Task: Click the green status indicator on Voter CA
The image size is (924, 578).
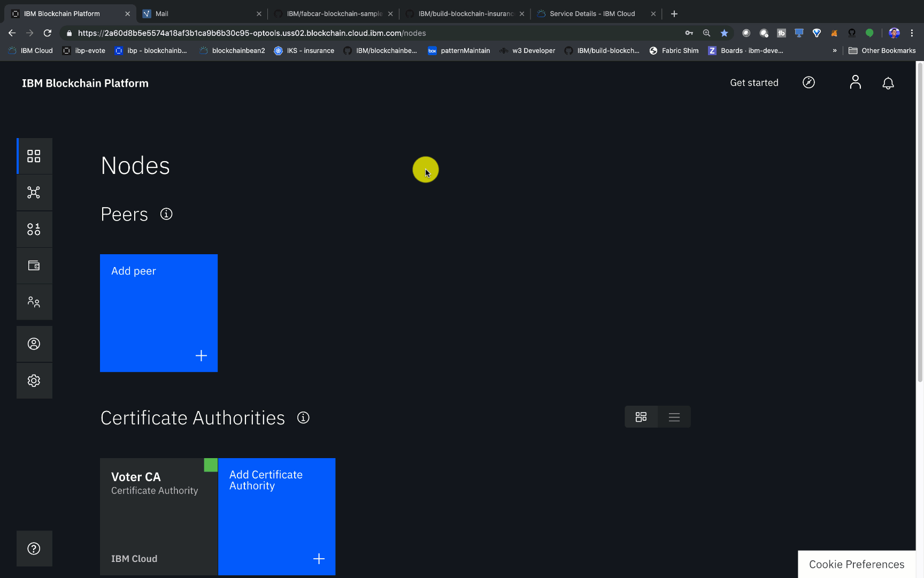Action: (211, 465)
